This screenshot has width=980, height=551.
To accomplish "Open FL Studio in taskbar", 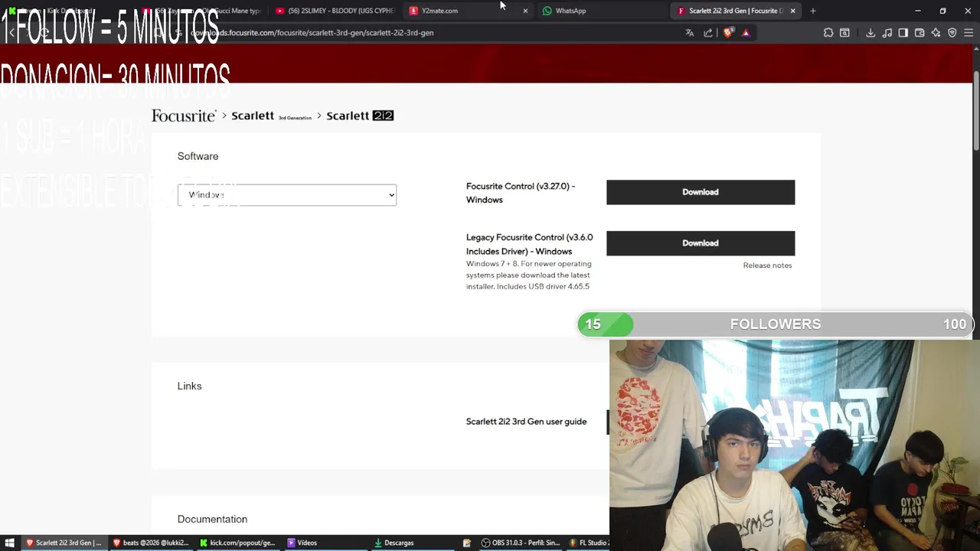I will click(588, 543).
